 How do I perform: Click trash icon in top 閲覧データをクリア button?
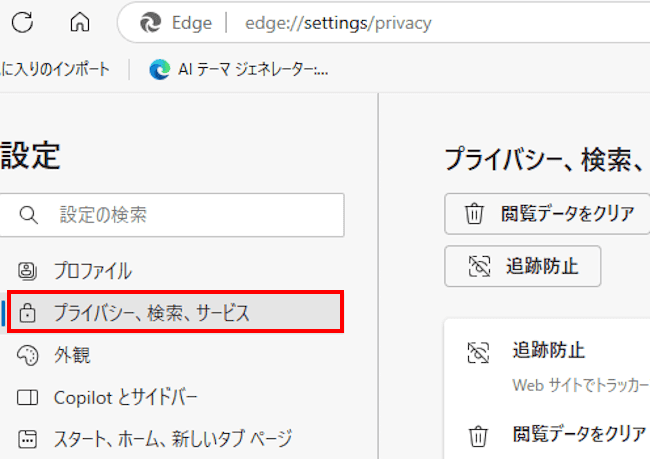coord(474,214)
